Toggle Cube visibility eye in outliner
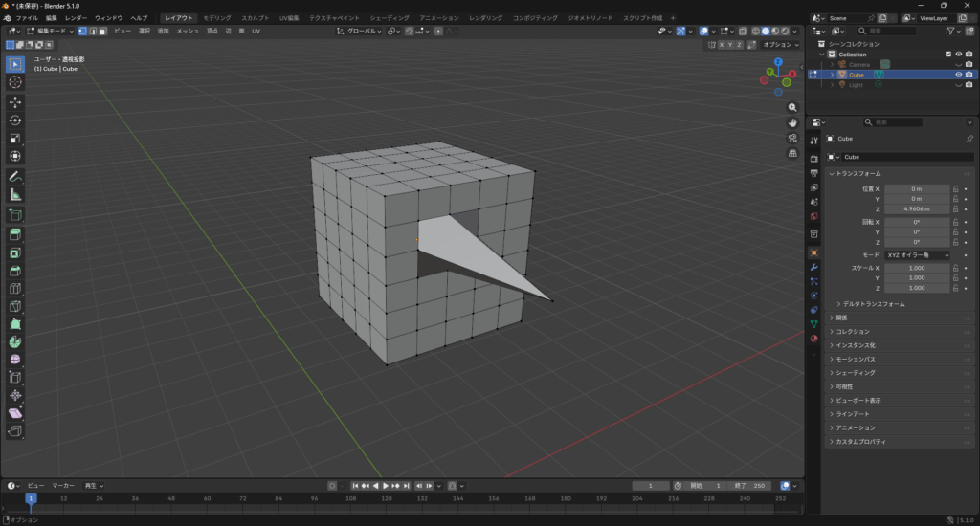 pyautogui.click(x=958, y=75)
